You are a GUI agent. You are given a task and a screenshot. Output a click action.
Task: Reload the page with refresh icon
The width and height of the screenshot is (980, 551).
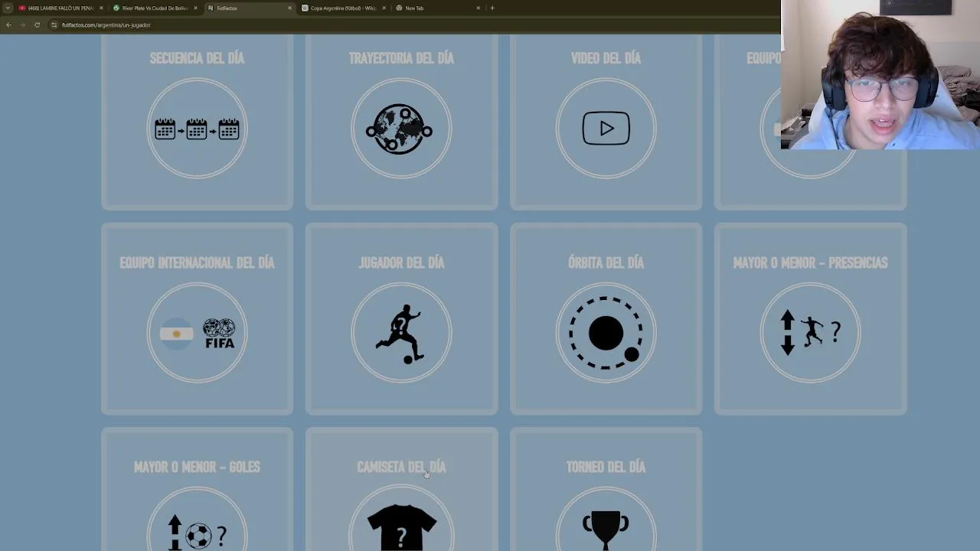(x=37, y=24)
